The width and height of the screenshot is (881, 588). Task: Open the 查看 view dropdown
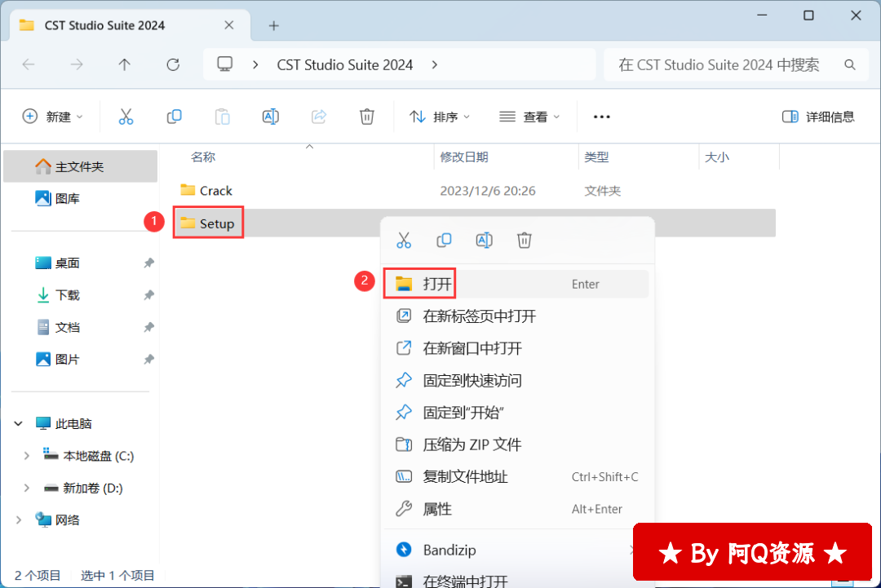click(x=529, y=117)
